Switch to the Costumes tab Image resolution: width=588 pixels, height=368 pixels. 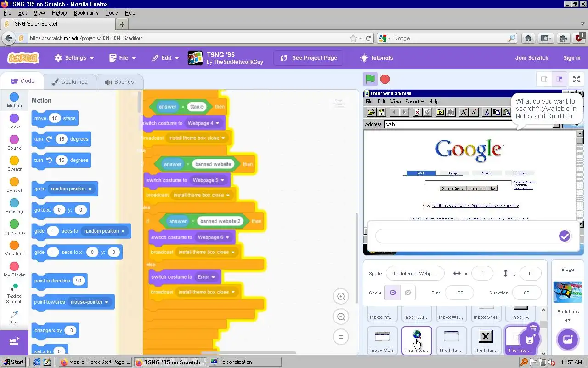tap(70, 82)
